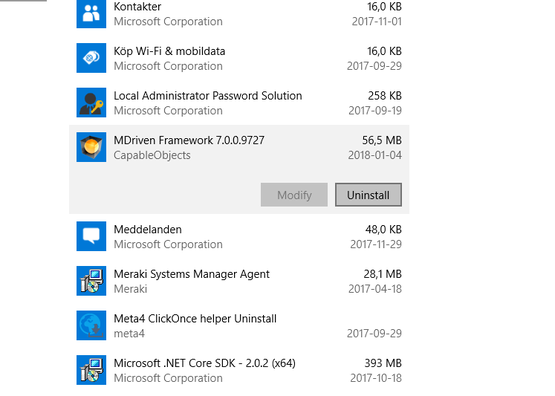Click the Local Administrator Password Solution icon
This screenshot has width=555, height=396.
[91, 103]
